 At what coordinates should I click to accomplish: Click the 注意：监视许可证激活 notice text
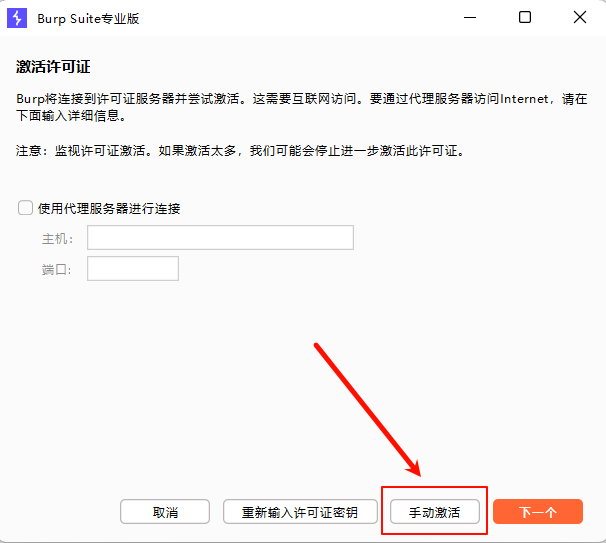click(240, 150)
